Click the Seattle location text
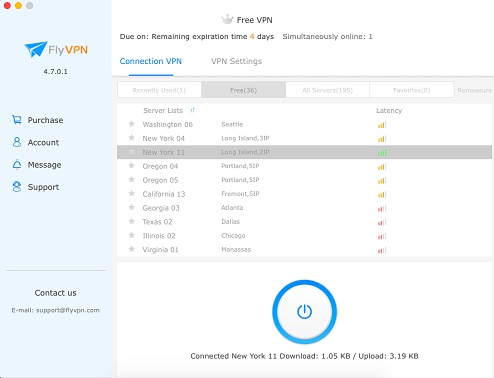 232,124
